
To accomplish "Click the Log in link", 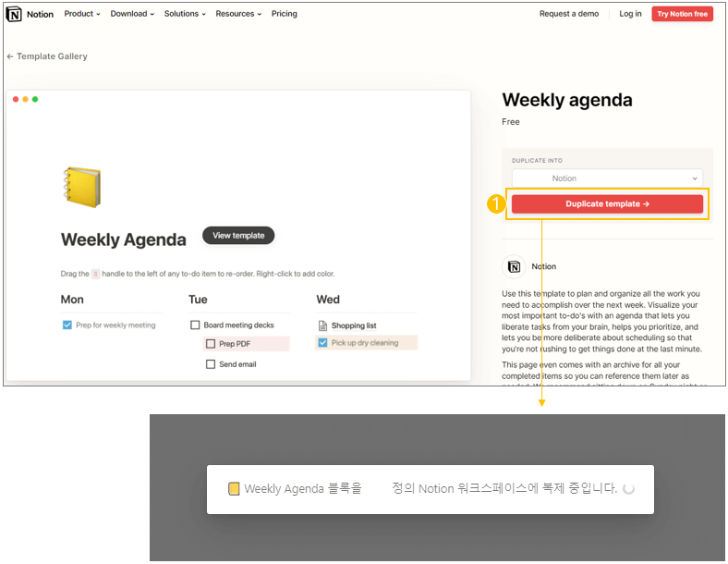I will click(x=630, y=14).
